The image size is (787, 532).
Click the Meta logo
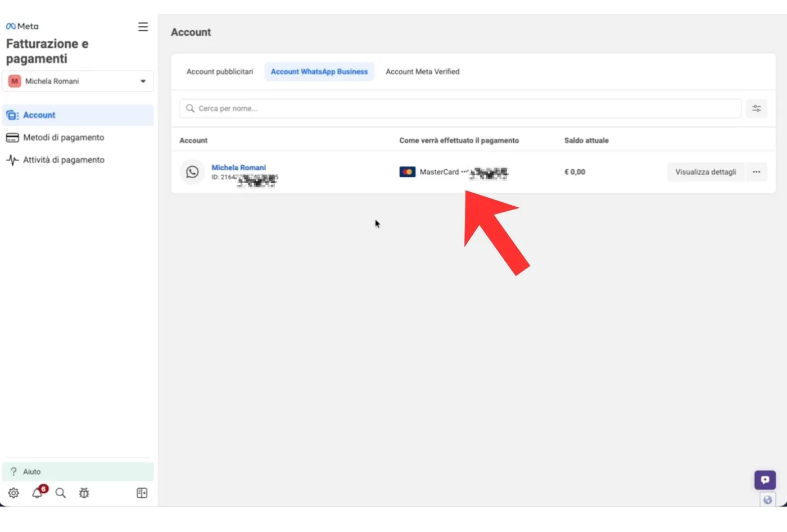tap(22, 26)
